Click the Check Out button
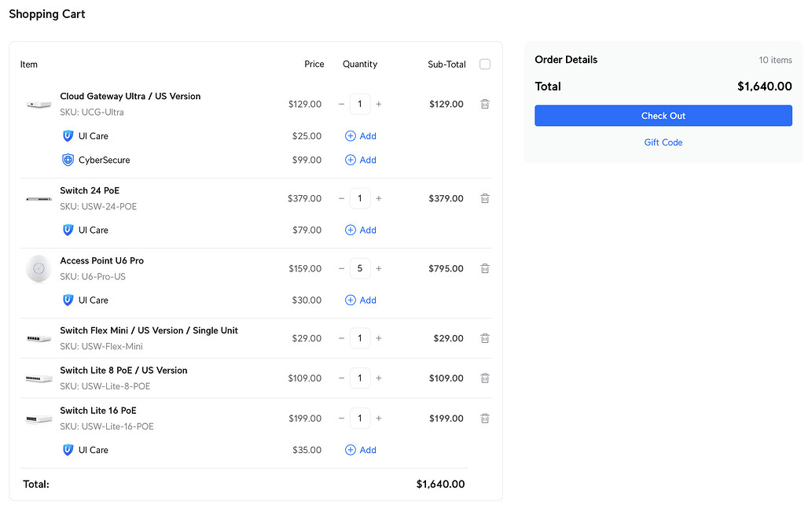 [663, 116]
